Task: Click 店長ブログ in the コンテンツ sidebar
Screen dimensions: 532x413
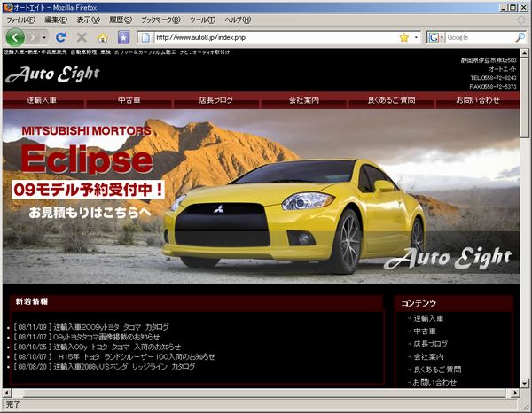Action: [430, 344]
